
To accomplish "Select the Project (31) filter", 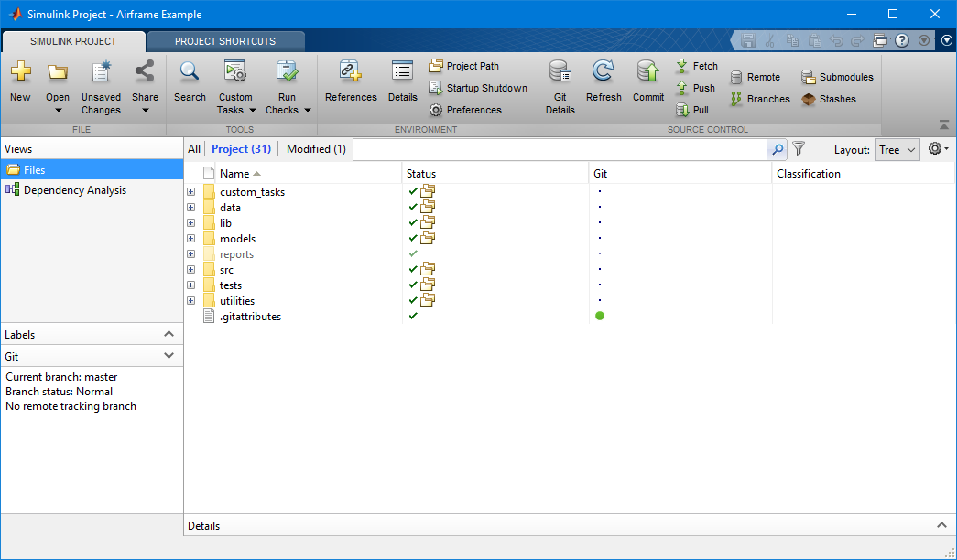I will pyautogui.click(x=241, y=149).
